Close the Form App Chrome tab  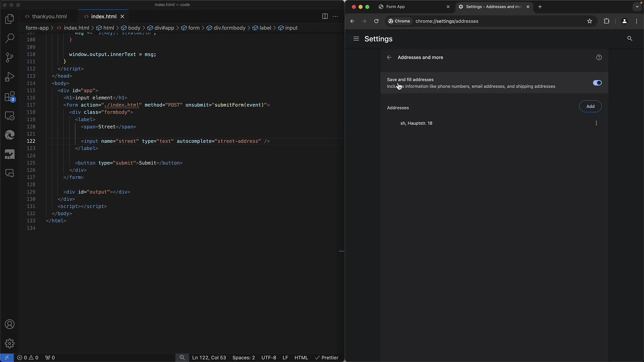448,7
